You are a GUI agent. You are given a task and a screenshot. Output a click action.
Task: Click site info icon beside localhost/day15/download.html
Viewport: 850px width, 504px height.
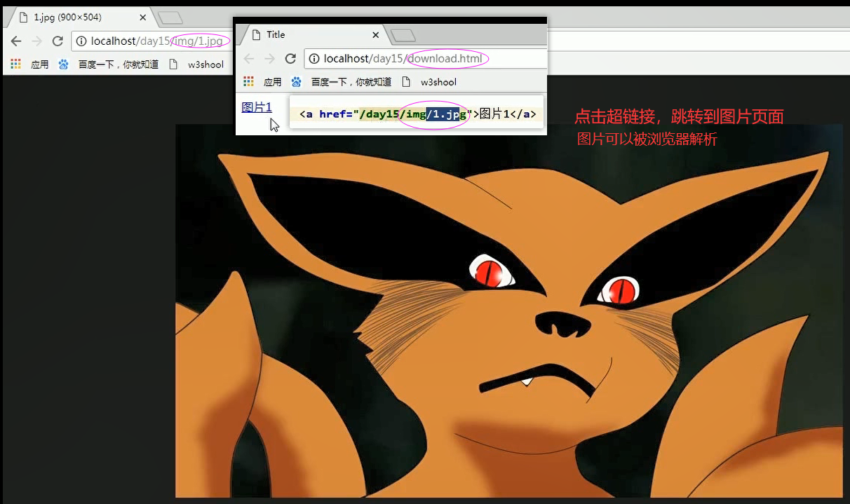pyautogui.click(x=314, y=59)
